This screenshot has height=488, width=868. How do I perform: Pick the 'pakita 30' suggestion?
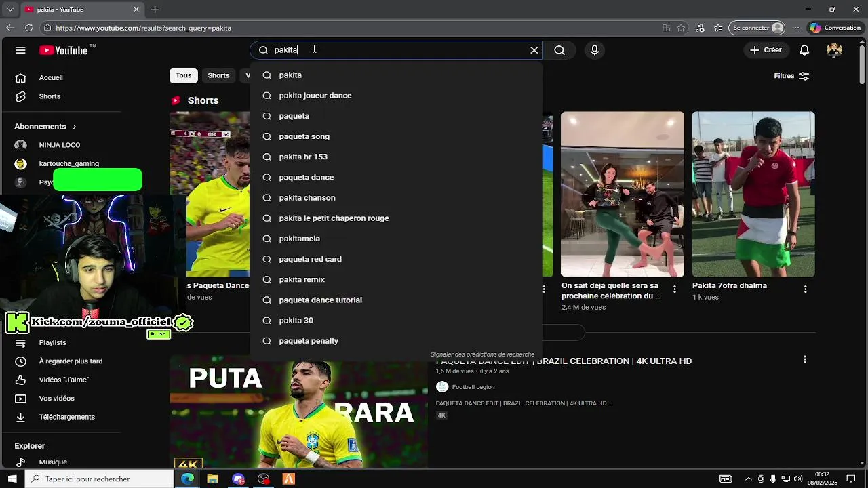(x=396, y=321)
